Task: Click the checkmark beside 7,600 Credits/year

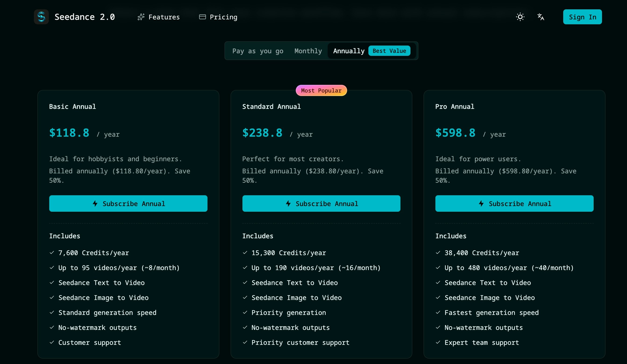Action: 52,253
